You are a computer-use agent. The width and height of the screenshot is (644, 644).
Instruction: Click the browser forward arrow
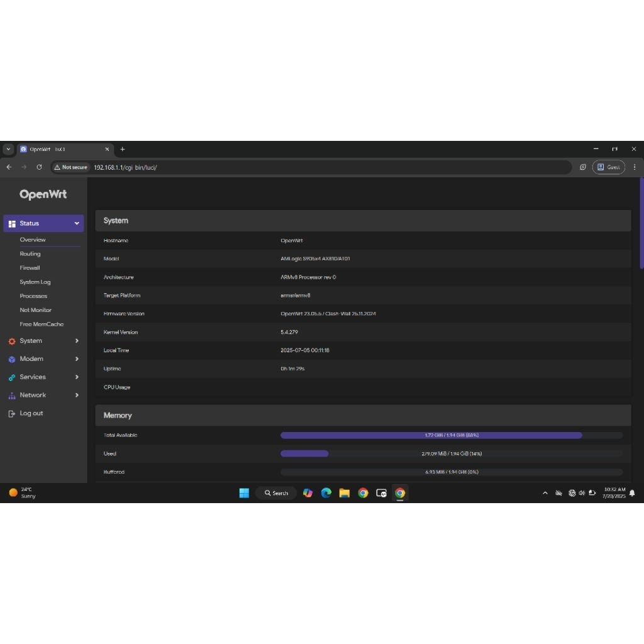[x=24, y=167]
